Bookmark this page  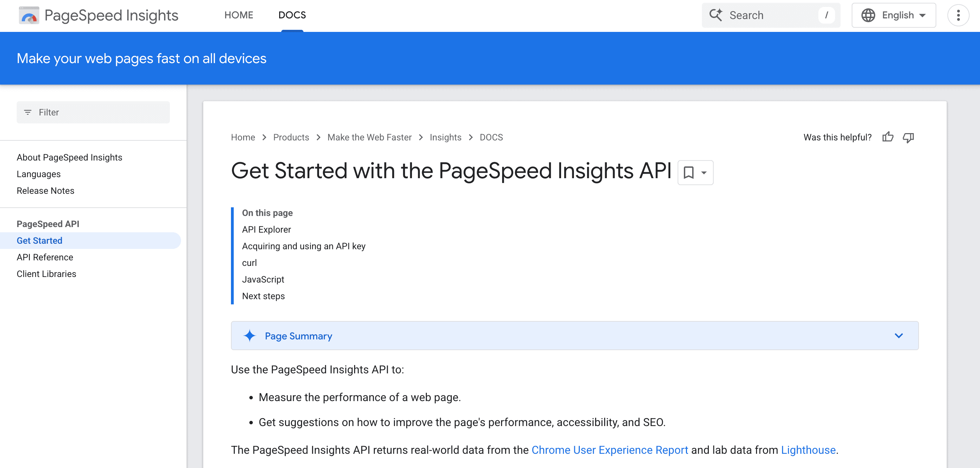689,172
